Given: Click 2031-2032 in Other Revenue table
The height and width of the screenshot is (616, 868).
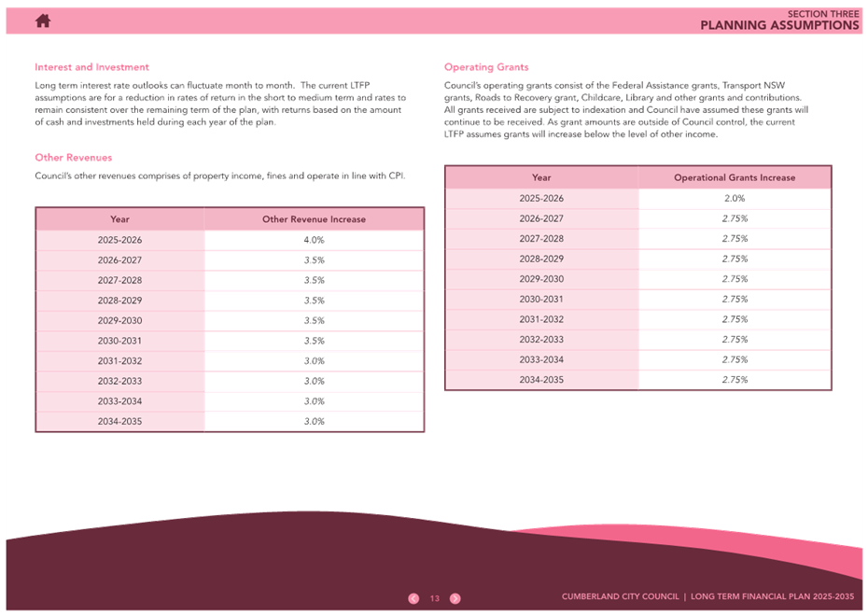Looking at the screenshot, I should (119, 361).
